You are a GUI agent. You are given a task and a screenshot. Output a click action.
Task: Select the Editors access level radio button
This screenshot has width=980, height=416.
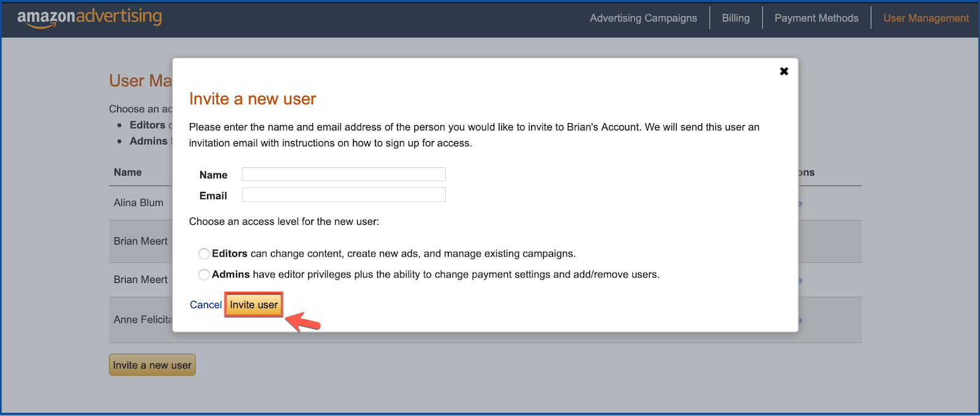(204, 254)
